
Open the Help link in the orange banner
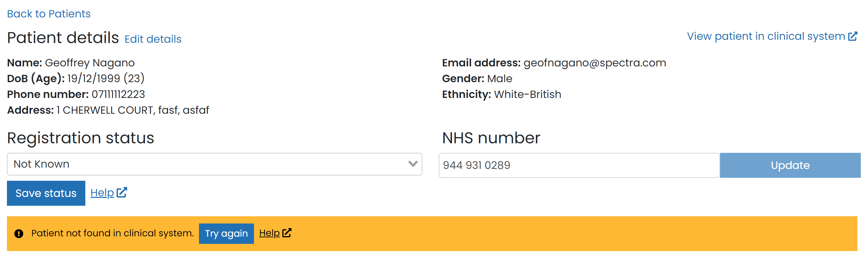coord(269,233)
